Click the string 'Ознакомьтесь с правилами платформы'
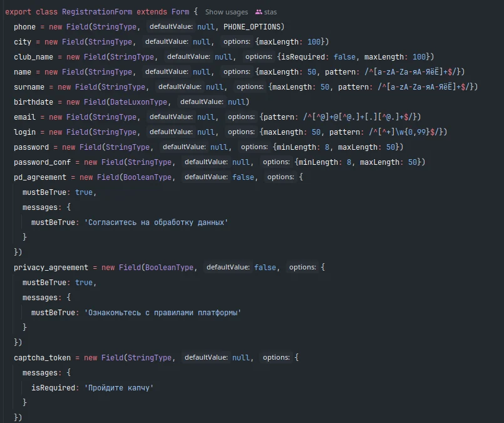 163,313
